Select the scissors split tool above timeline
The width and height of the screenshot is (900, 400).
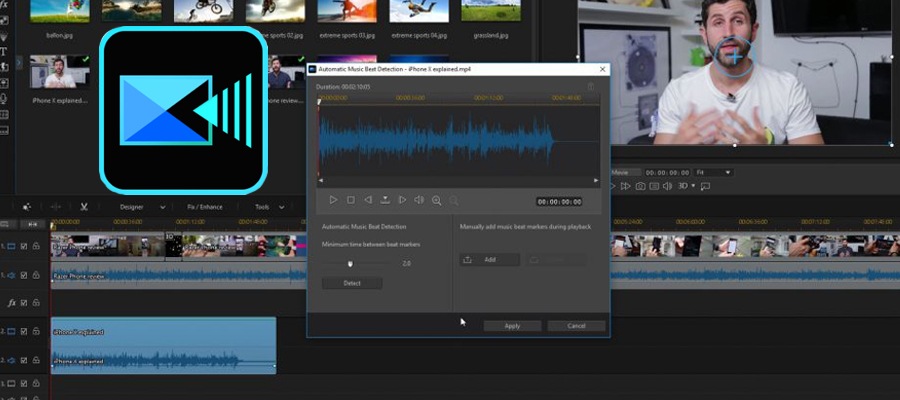(x=86, y=207)
